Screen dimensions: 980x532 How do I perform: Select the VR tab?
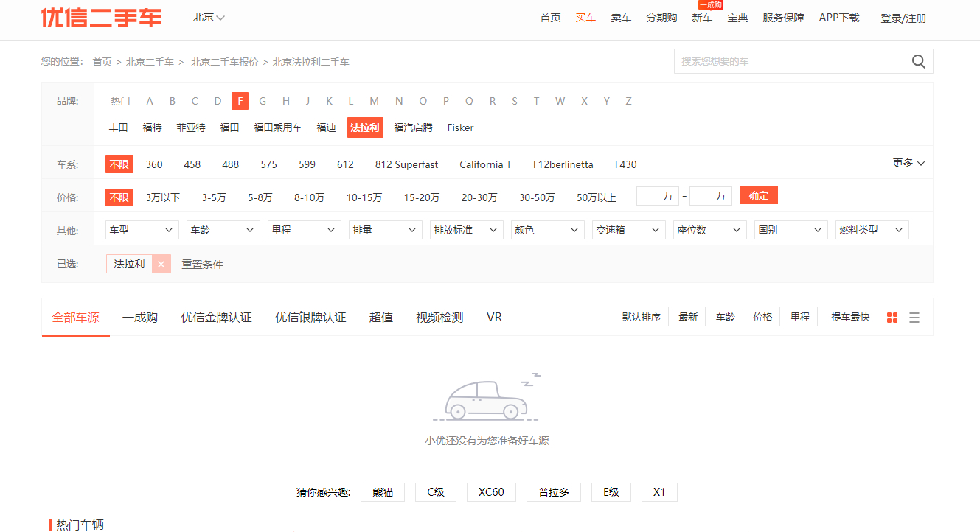point(494,318)
